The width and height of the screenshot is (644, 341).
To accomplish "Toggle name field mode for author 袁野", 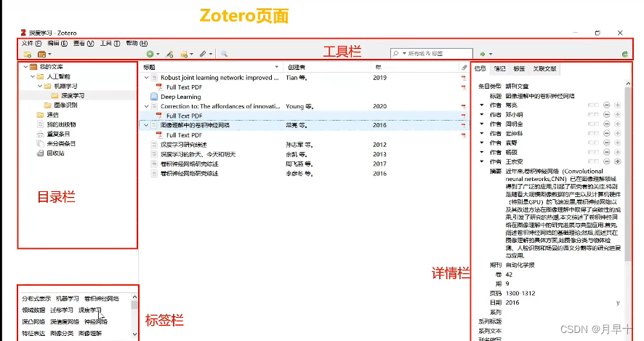I will click(x=593, y=143).
